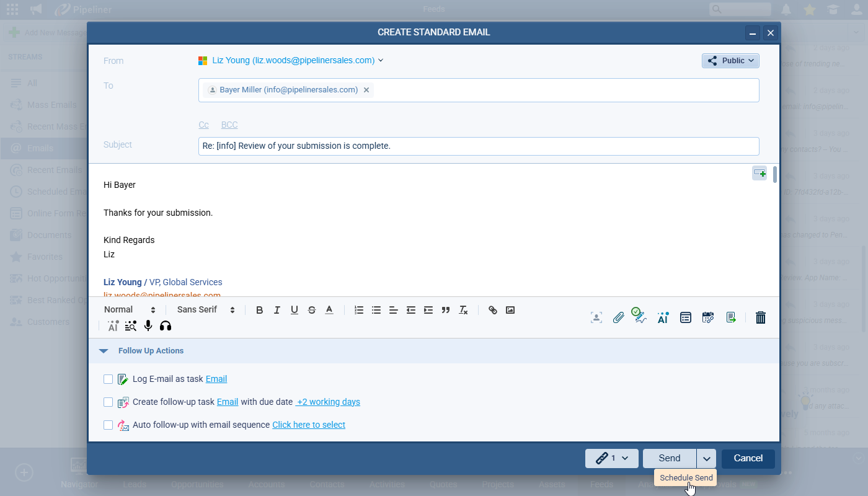868x496 pixels.
Task: Insert an image into the email body
Action: (510, 310)
